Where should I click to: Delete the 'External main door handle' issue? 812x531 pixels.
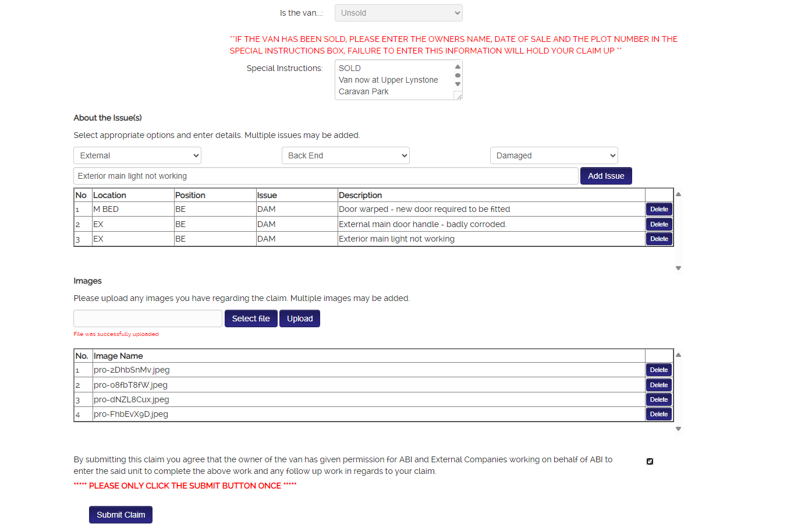tap(659, 224)
